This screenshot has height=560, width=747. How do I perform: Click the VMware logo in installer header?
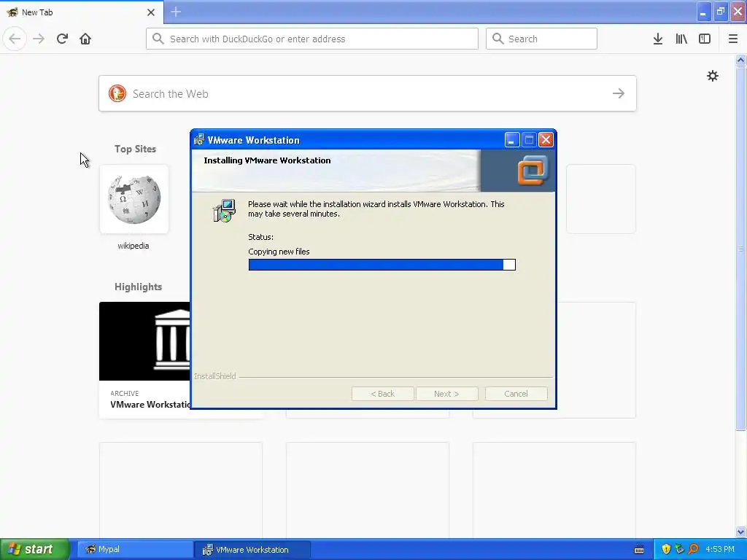pos(533,171)
